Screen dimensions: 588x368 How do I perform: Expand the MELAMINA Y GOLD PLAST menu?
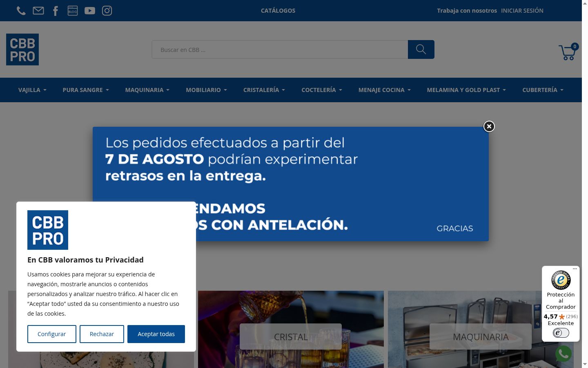point(466,90)
